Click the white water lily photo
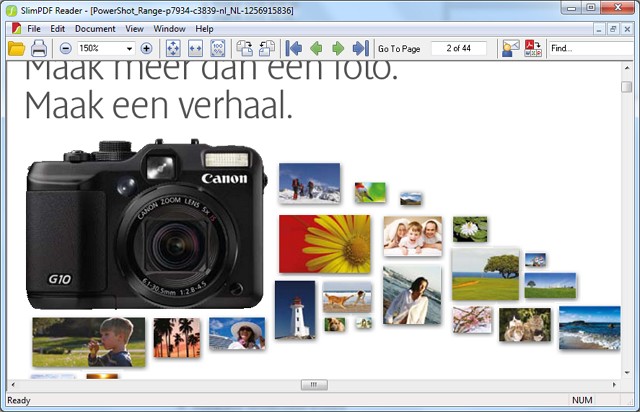640x412 pixels. pos(470,229)
